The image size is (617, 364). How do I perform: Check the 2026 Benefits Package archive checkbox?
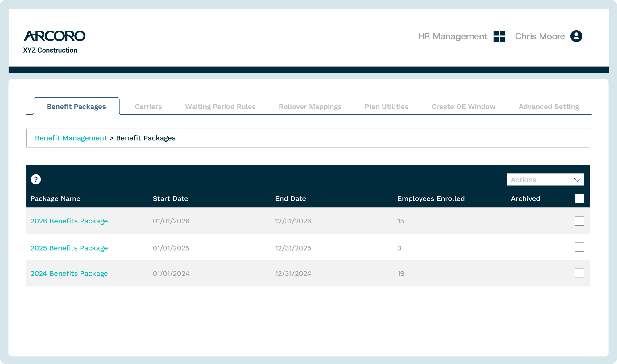[579, 221]
